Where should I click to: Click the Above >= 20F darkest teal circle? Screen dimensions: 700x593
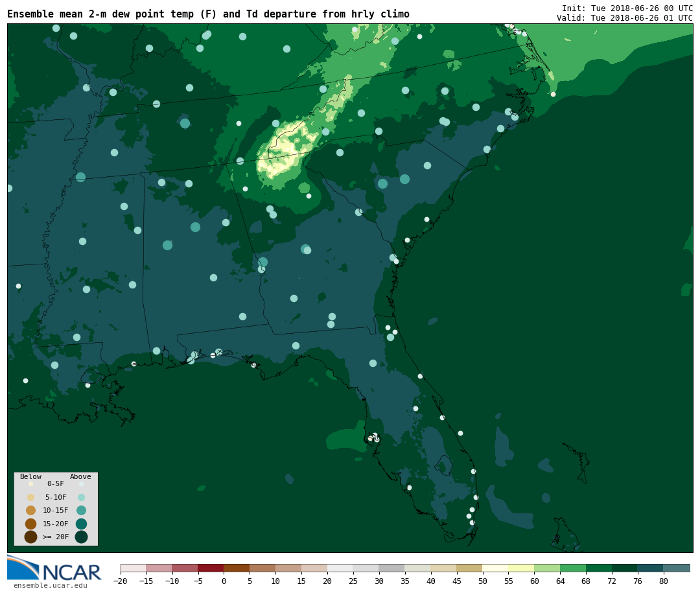(81, 537)
